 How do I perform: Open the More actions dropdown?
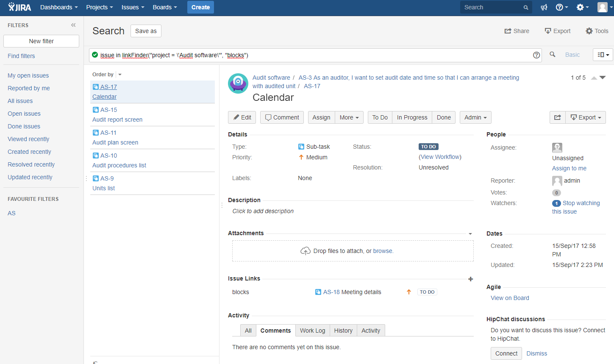(x=349, y=117)
